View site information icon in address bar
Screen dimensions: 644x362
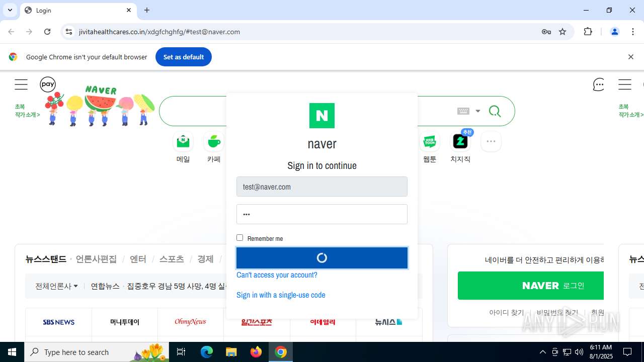click(x=69, y=32)
